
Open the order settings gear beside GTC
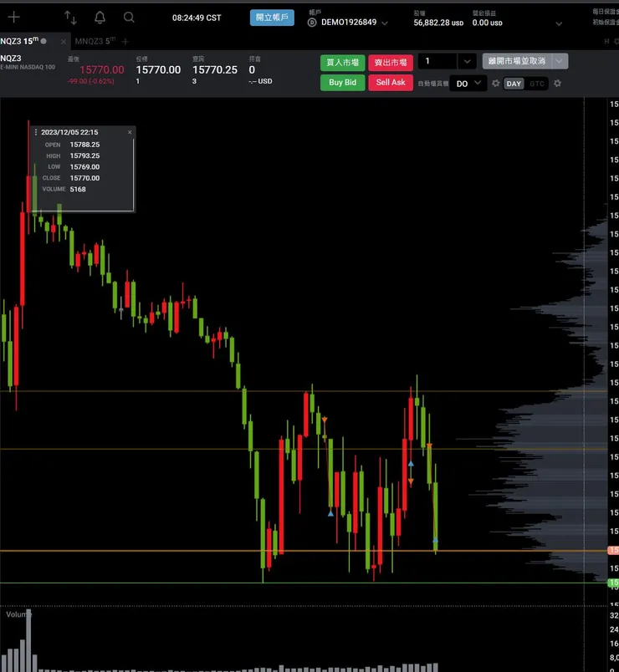[557, 83]
